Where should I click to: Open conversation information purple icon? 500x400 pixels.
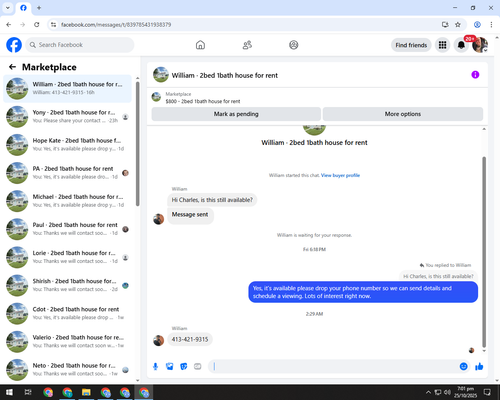(x=475, y=75)
